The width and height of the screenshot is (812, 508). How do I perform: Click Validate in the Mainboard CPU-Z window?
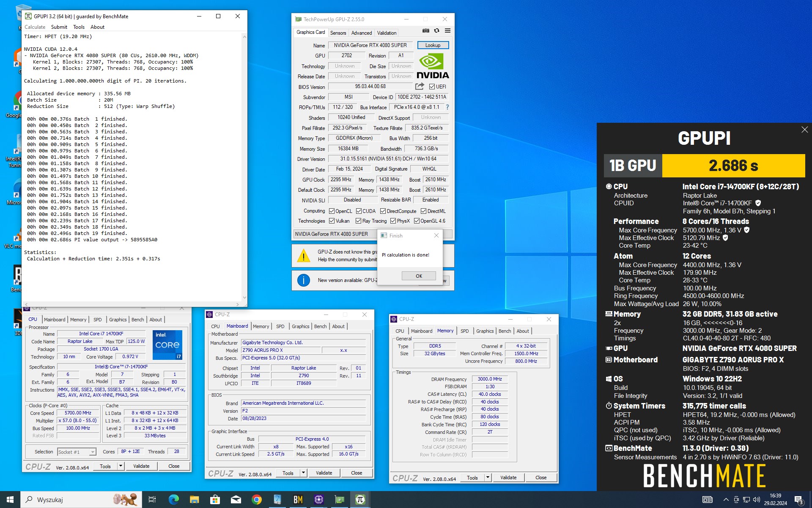click(x=324, y=473)
